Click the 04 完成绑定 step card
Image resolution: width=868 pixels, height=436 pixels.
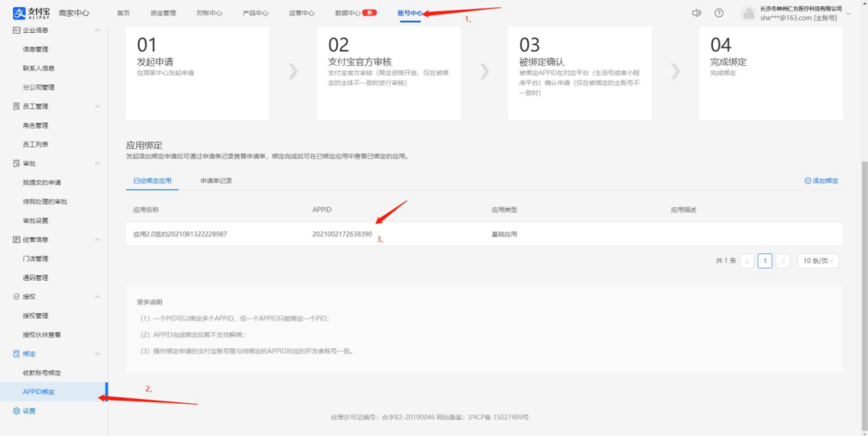(x=771, y=73)
